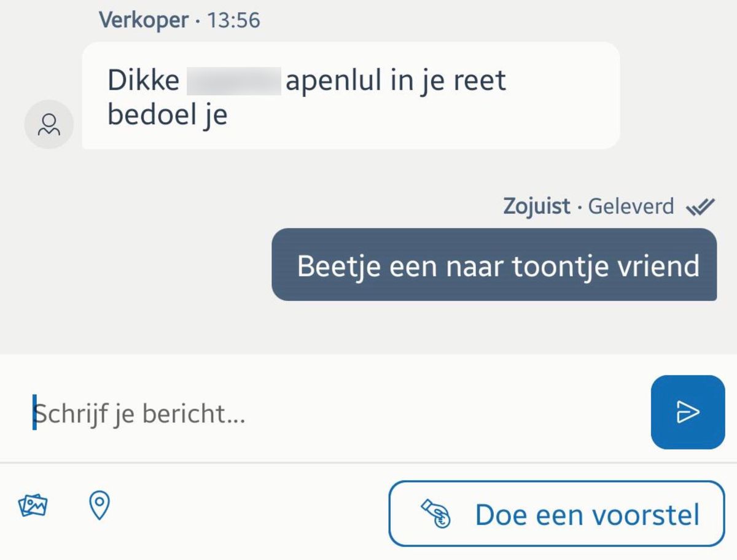Click the word "Dikke" in seller's message
The image size is (737, 560).
143,81
